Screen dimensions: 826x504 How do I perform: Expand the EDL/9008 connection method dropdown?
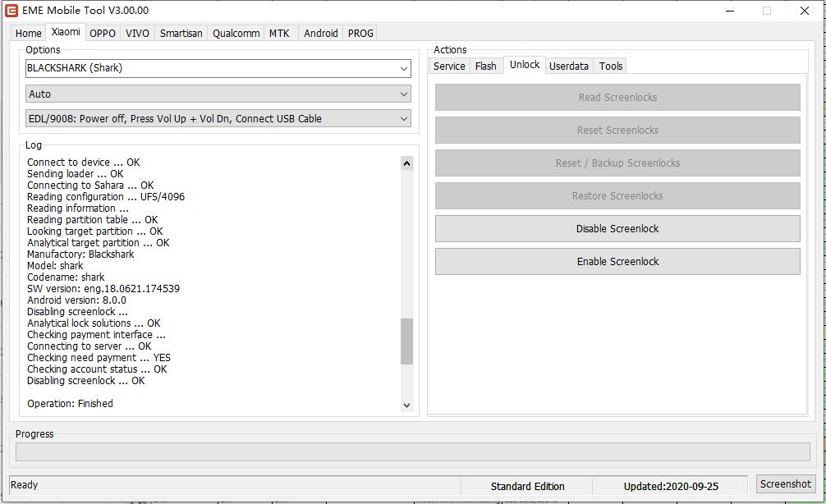click(x=218, y=118)
